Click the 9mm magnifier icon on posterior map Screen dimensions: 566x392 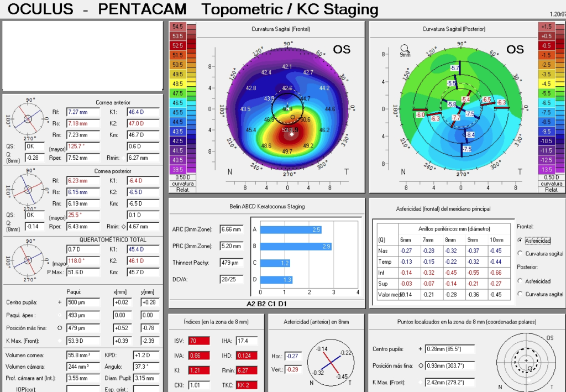[x=405, y=48]
